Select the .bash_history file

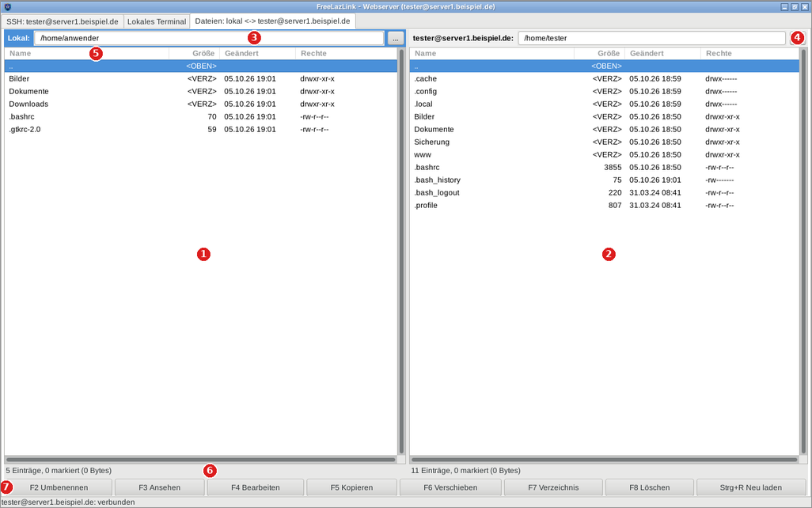tap(605, 180)
